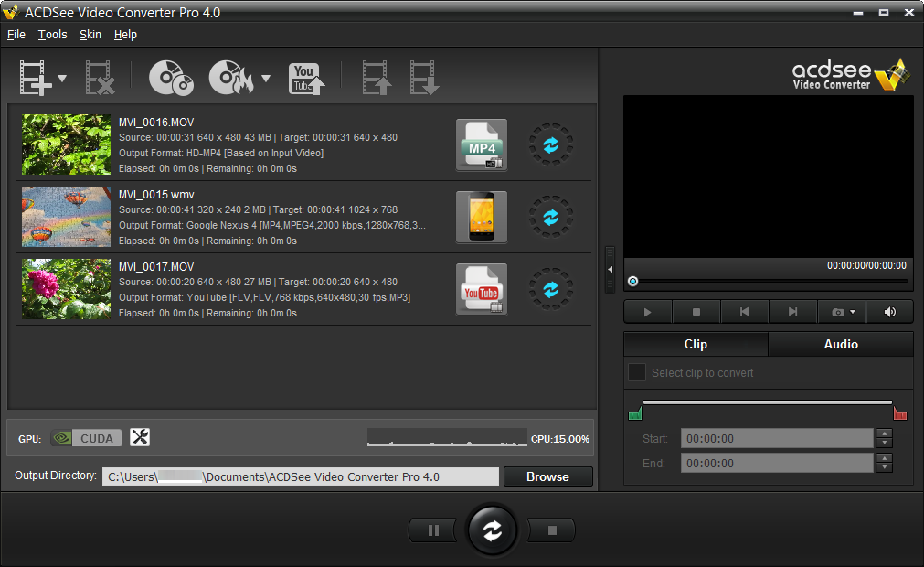Increase the End time stepper
Screen dimensions: 924x567
pos(884,458)
